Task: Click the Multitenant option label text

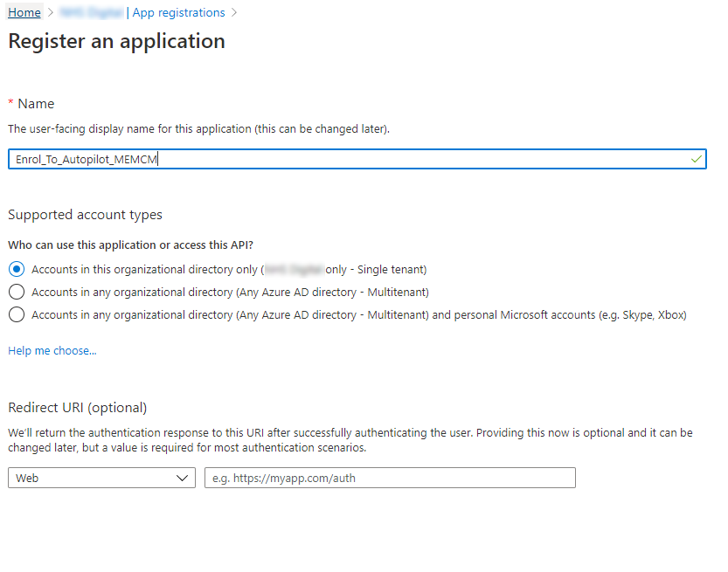Action: pyautogui.click(x=231, y=293)
